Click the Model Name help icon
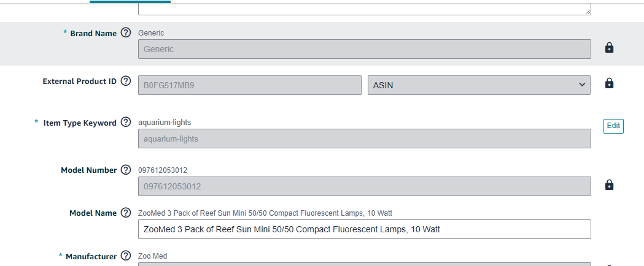Image resolution: width=644 pixels, height=266 pixels. [126, 213]
